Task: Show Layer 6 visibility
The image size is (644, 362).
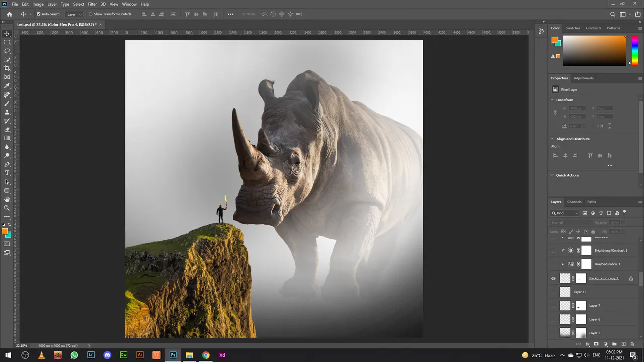Action: point(554,319)
